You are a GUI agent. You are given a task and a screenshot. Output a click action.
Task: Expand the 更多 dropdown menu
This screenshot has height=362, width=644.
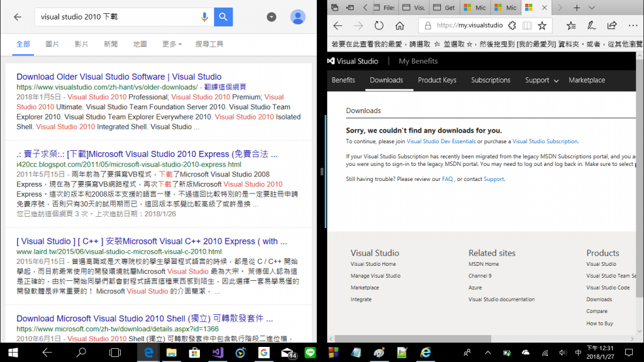[x=172, y=44]
